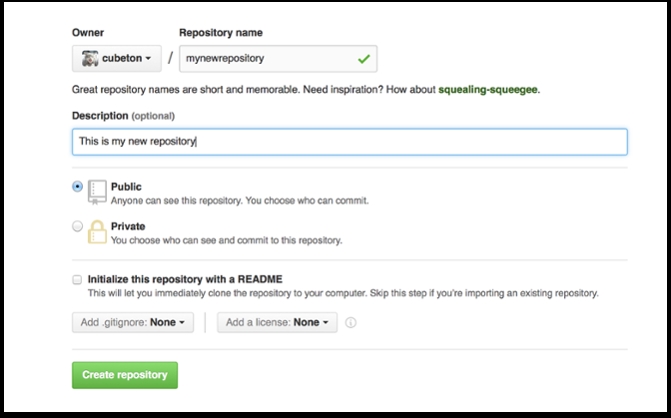Click the Private repository padlock icon
The width and height of the screenshot is (671, 418).
tap(97, 232)
